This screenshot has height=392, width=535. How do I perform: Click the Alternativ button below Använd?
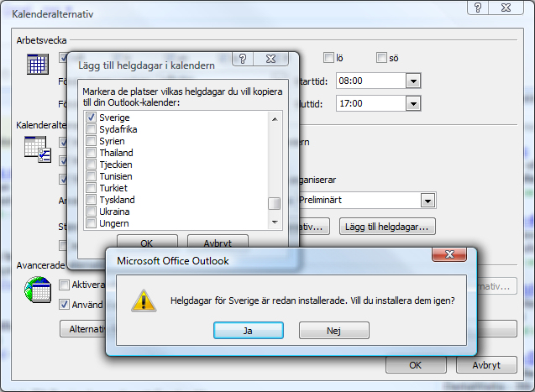[x=83, y=328]
